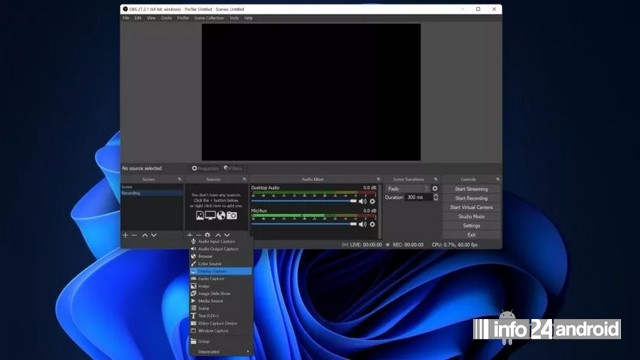
Task: Select Display Capture from source menu
Action: pyautogui.click(x=221, y=271)
